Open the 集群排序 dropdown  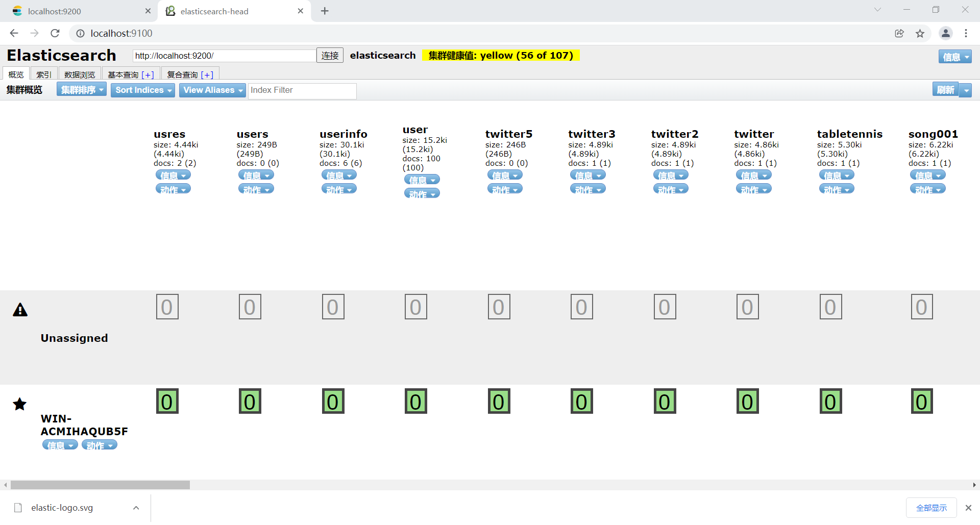point(82,90)
